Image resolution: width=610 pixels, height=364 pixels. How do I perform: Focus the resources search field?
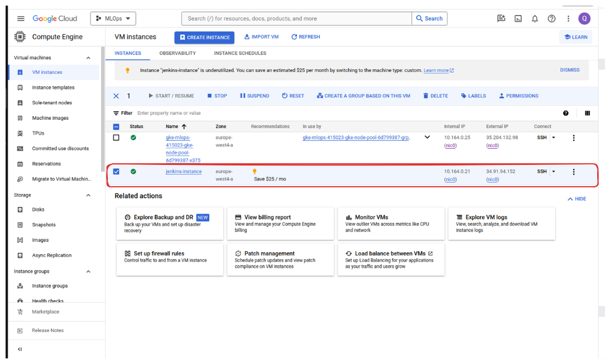(296, 18)
